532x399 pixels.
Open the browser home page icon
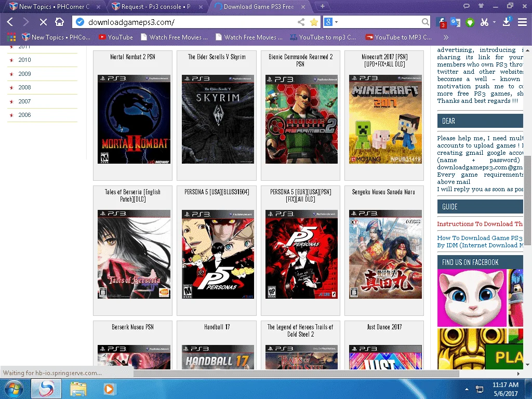pos(59,22)
